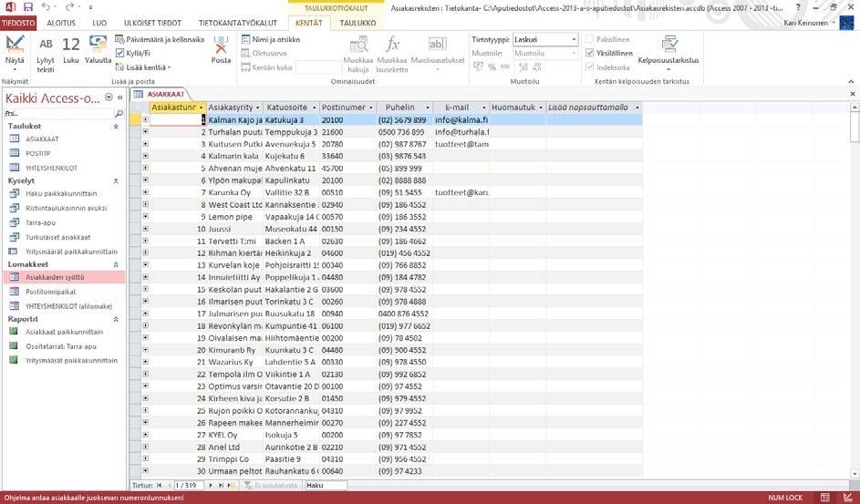The height and width of the screenshot is (504, 860).
Task: Click the Ei suodatusta filter button
Action: pos(271,486)
